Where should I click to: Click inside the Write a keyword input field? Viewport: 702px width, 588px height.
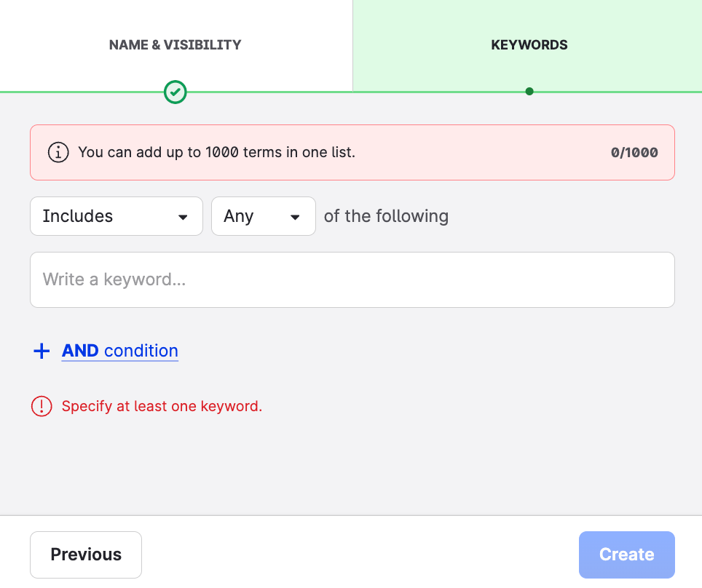[x=352, y=279]
